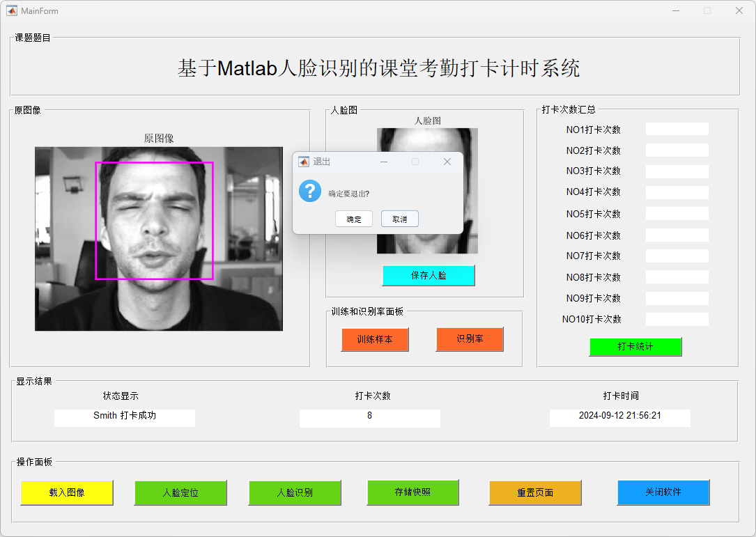The height and width of the screenshot is (537, 756).
Task: Close the MainForm window
Action: click(x=739, y=10)
